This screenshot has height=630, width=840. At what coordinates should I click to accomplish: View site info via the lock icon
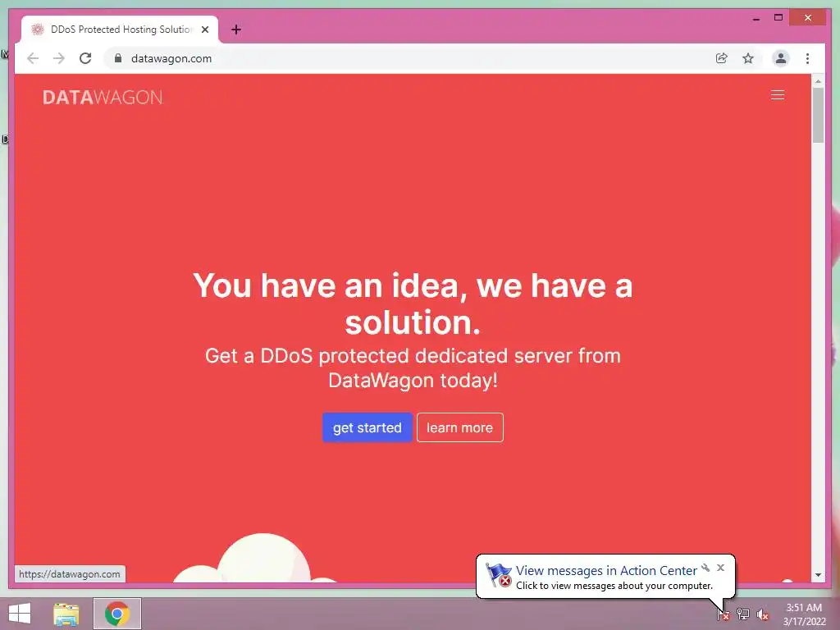(x=118, y=58)
